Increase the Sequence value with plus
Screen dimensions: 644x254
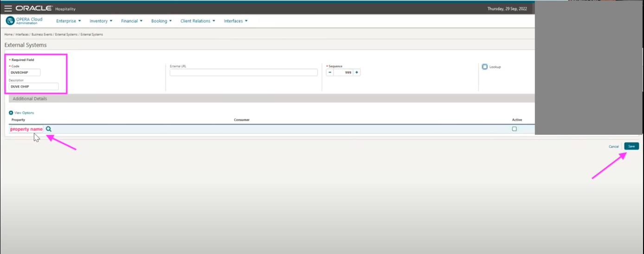(x=356, y=72)
